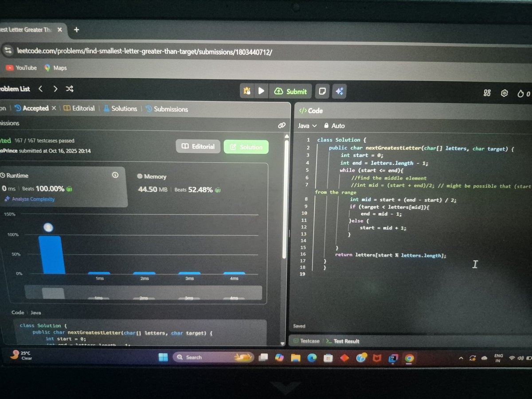Click line number 19 in editor

pyautogui.click(x=303, y=274)
